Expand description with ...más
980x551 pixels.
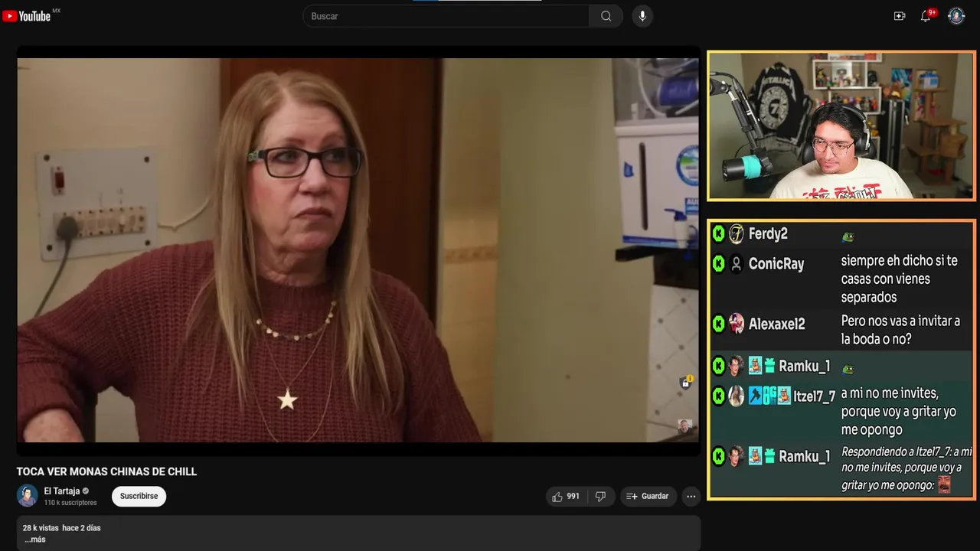pos(34,540)
